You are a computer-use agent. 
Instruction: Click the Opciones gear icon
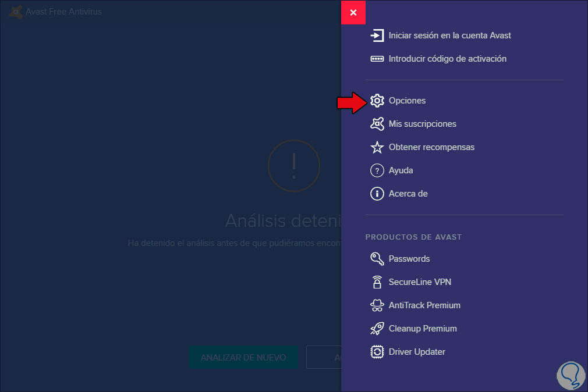point(377,101)
